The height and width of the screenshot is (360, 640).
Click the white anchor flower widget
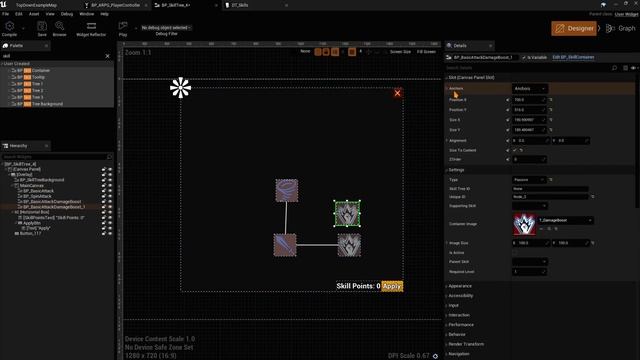tap(180, 88)
